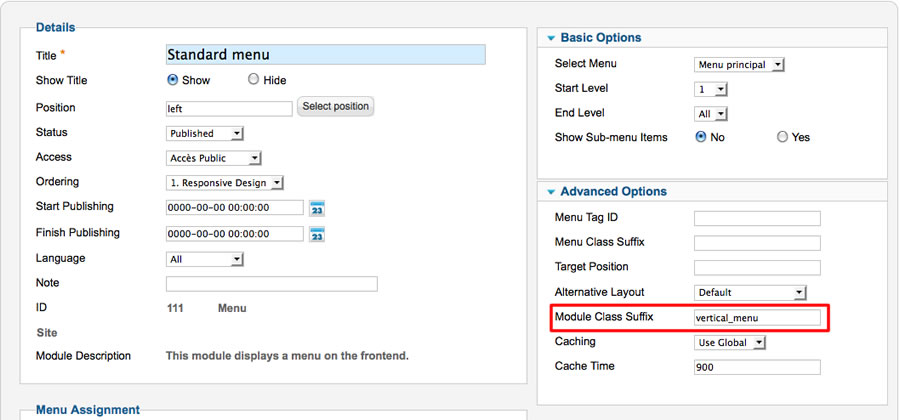The height and width of the screenshot is (420, 900).
Task: Select the Show Title 'Hide' radio button
Action: [x=253, y=80]
